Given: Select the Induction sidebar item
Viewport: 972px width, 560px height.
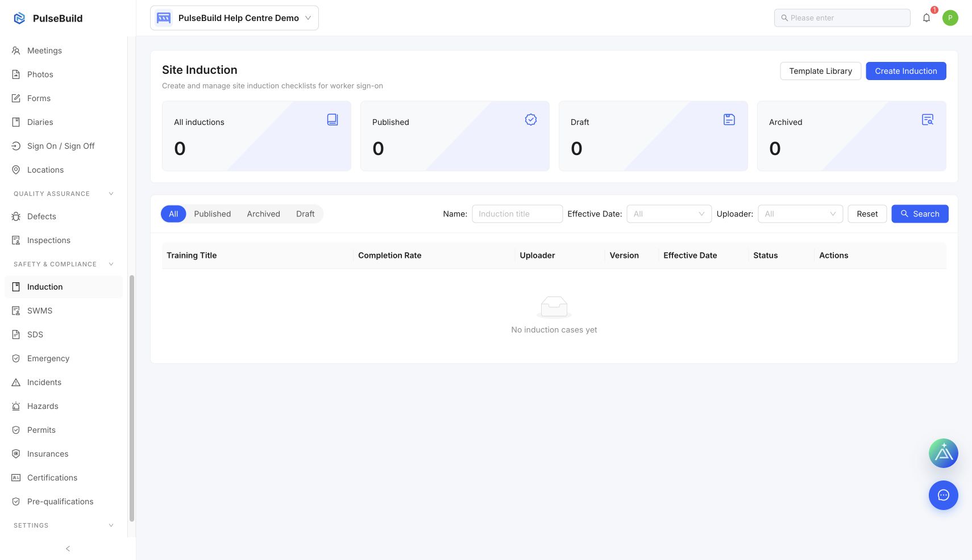Looking at the screenshot, I should 64,287.
